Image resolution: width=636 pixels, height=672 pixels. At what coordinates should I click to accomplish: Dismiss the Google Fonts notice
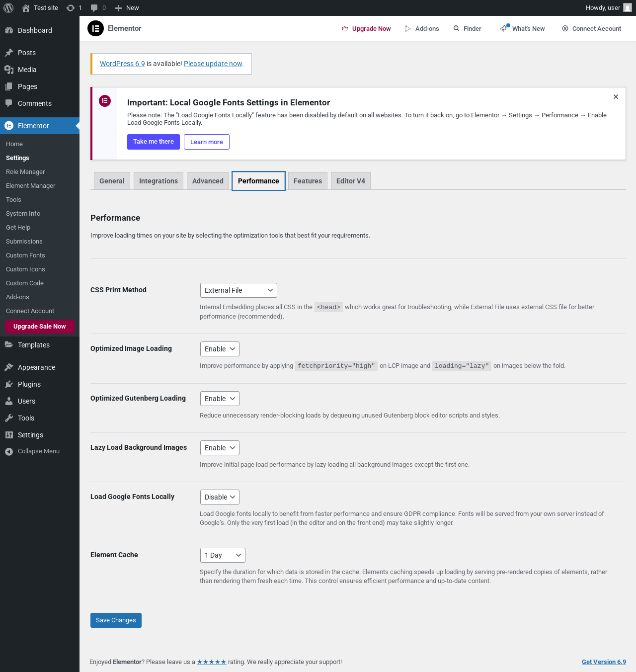(616, 97)
